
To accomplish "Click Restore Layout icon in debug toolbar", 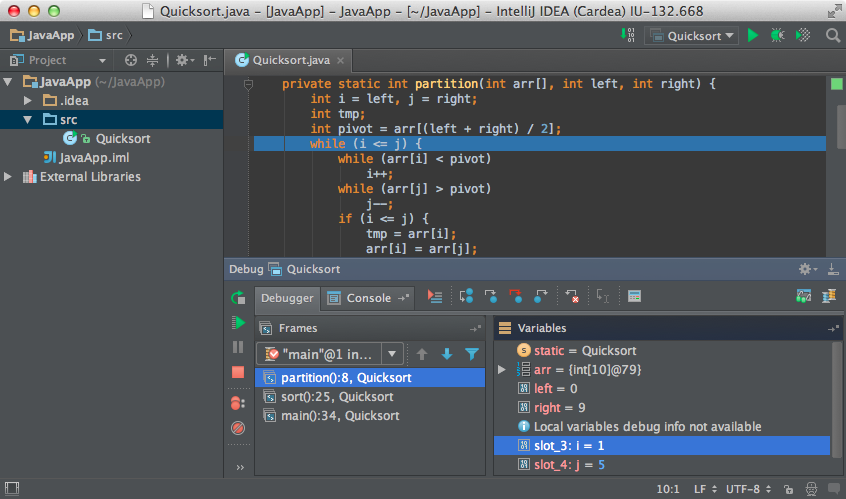I will tap(804, 296).
